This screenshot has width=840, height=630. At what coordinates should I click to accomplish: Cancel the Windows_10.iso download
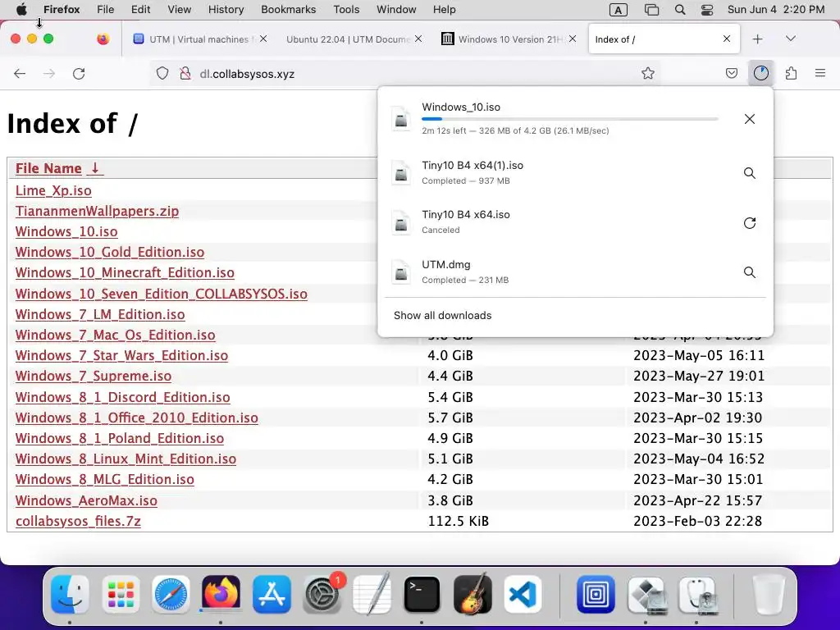tap(750, 119)
